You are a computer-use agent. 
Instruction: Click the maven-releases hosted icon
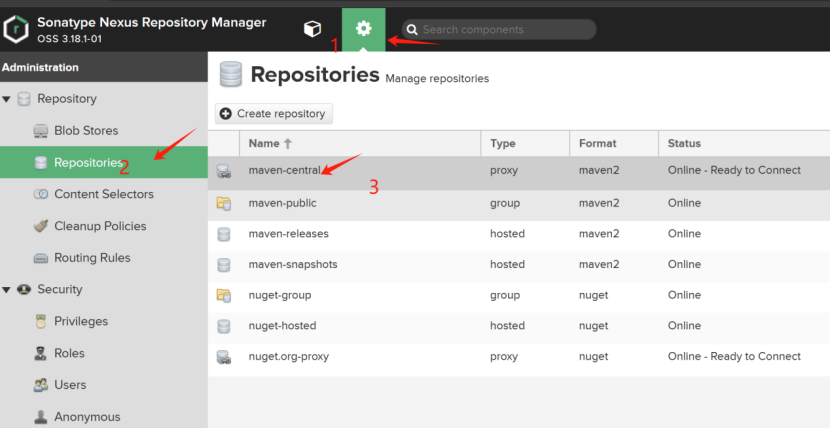[x=224, y=234]
